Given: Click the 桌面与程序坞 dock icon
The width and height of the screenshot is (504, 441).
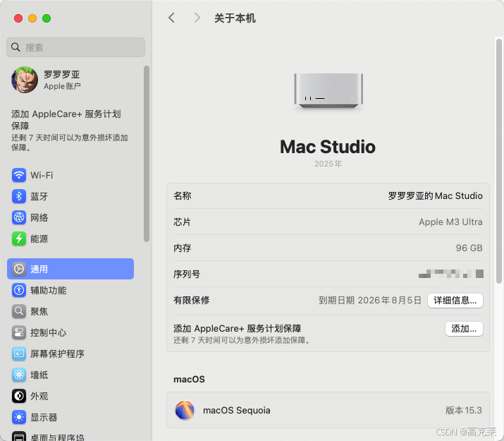Looking at the screenshot, I should point(19,436).
